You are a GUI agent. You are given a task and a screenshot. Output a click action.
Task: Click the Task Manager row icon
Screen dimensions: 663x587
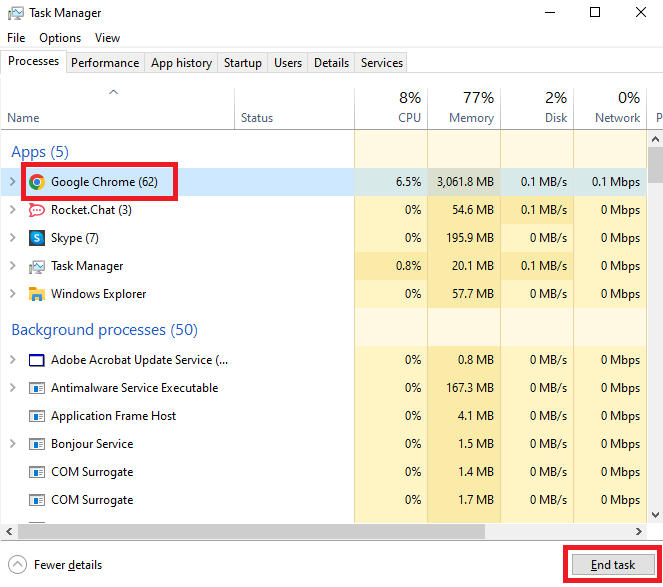pos(37,266)
